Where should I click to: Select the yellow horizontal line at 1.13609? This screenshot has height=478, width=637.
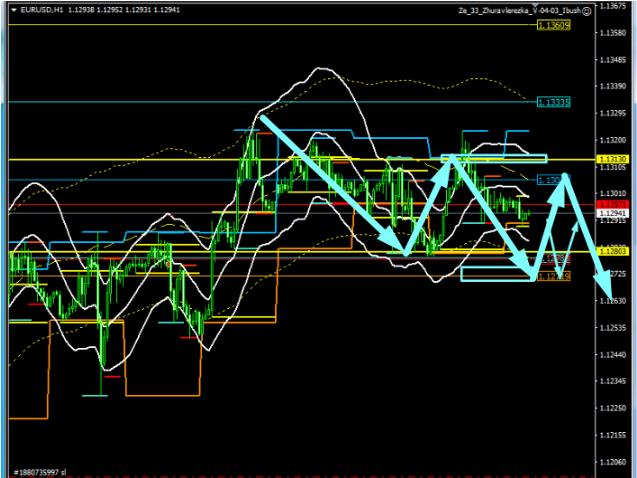(x=272, y=25)
